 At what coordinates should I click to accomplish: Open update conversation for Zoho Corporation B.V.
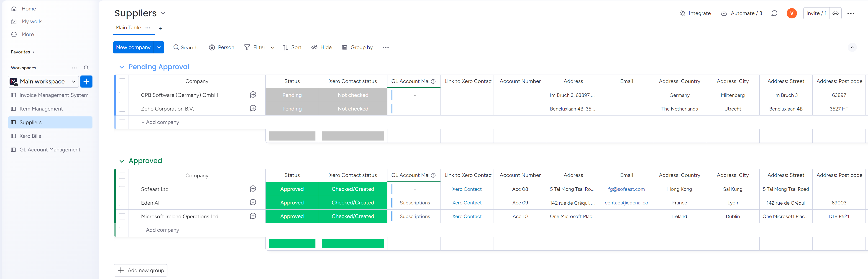coord(253,108)
